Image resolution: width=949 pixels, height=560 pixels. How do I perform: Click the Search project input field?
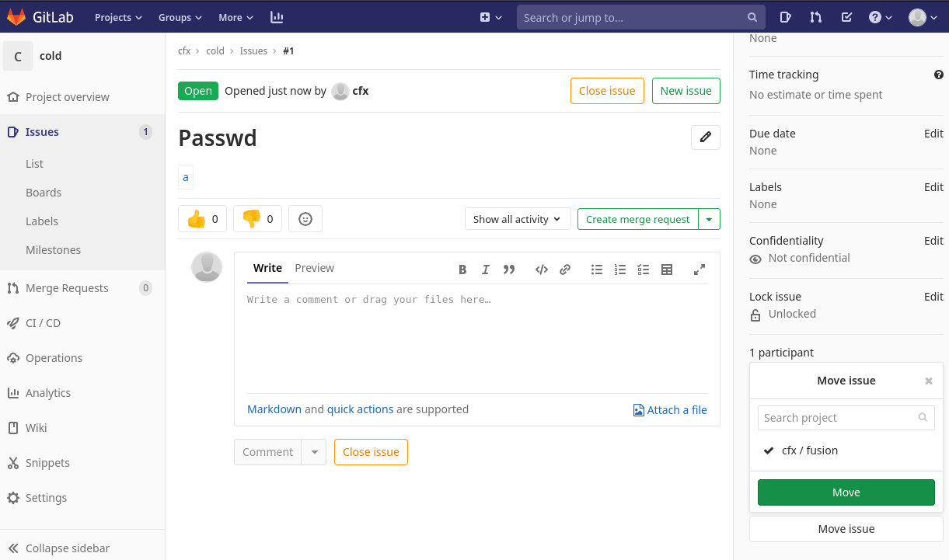coord(838,418)
